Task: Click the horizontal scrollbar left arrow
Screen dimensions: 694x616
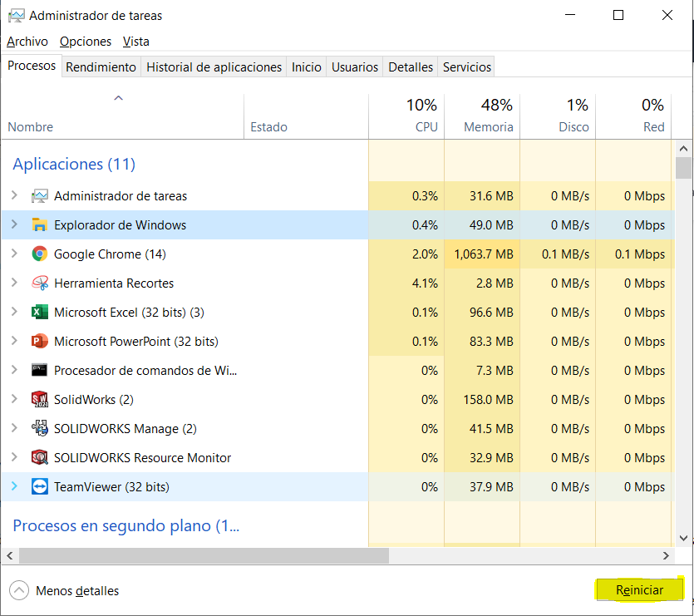Action: click(10, 555)
